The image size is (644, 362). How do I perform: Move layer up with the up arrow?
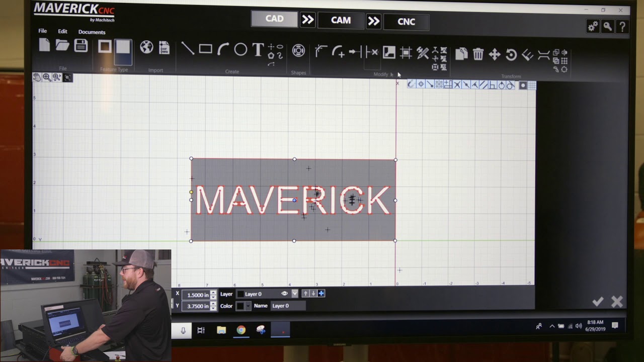point(305,294)
